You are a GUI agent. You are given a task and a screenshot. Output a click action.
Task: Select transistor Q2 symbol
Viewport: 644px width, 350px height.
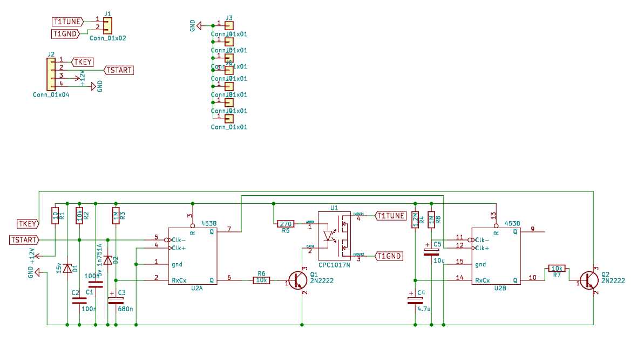pyautogui.click(x=589, y=280)
